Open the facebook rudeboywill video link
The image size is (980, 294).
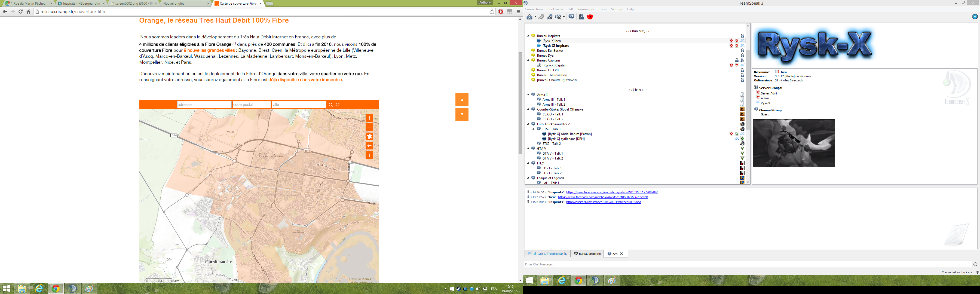coord(603,197)
